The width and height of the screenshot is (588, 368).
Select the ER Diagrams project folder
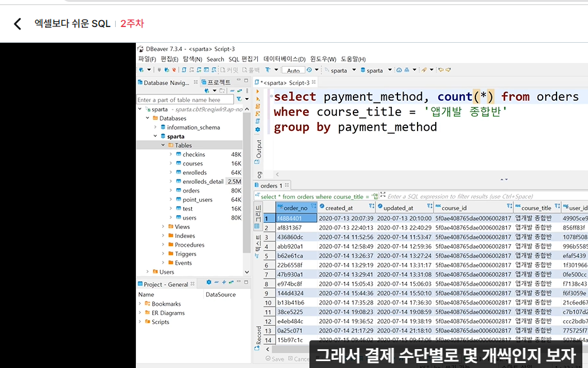(x=168, y=313)
